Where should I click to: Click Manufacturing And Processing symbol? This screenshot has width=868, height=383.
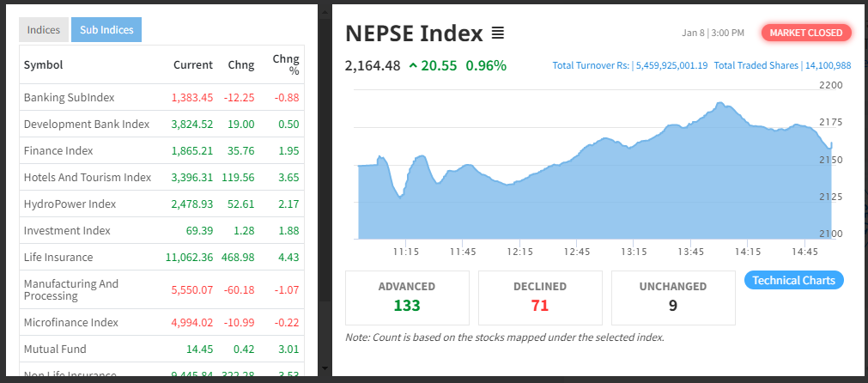tap(71, 289)
